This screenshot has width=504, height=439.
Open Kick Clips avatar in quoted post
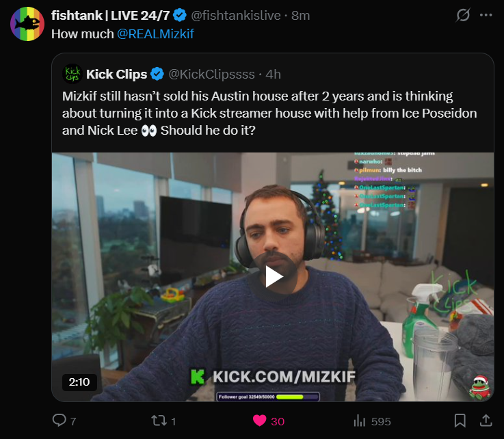[x=72, y=74]
